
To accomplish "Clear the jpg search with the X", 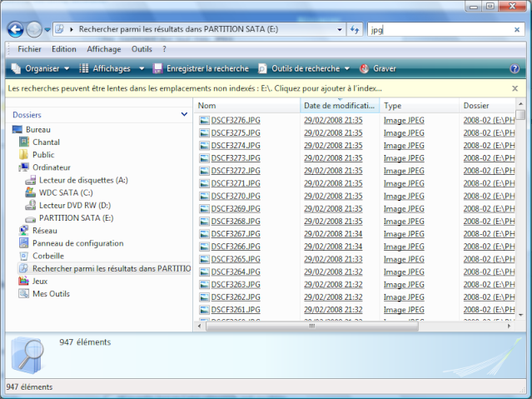I will point(517,30).
